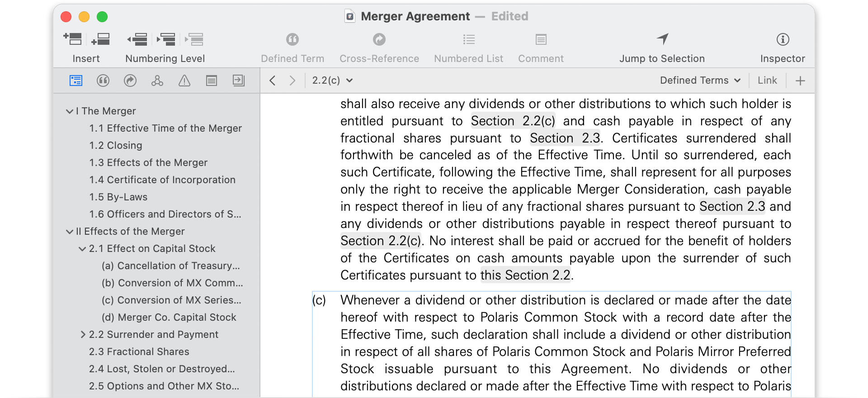Collapse 2.1 Effect on Capital Stock
Screen dimensions: 868x398
82,249
